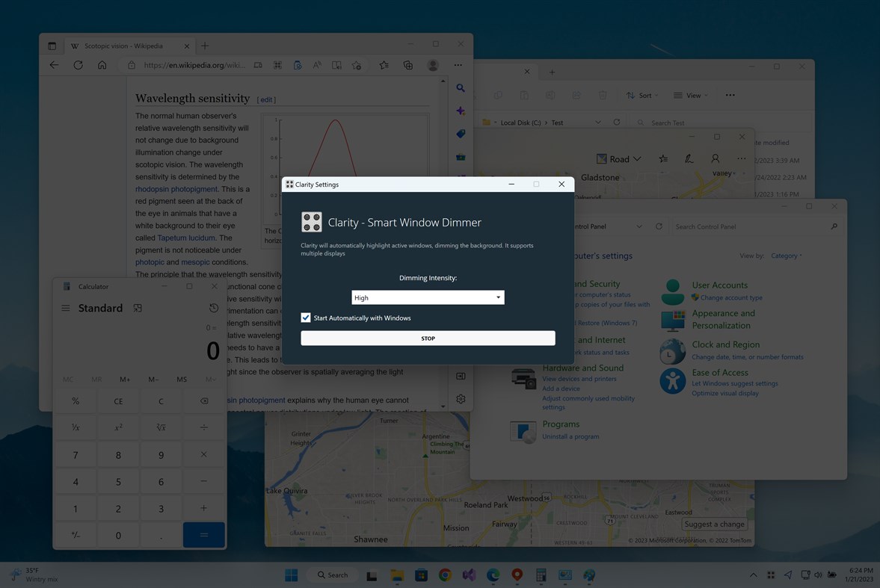Open Edge sidebar settings gear
The height and width of the screenshot is (588, 880).
tap(461, 399)
